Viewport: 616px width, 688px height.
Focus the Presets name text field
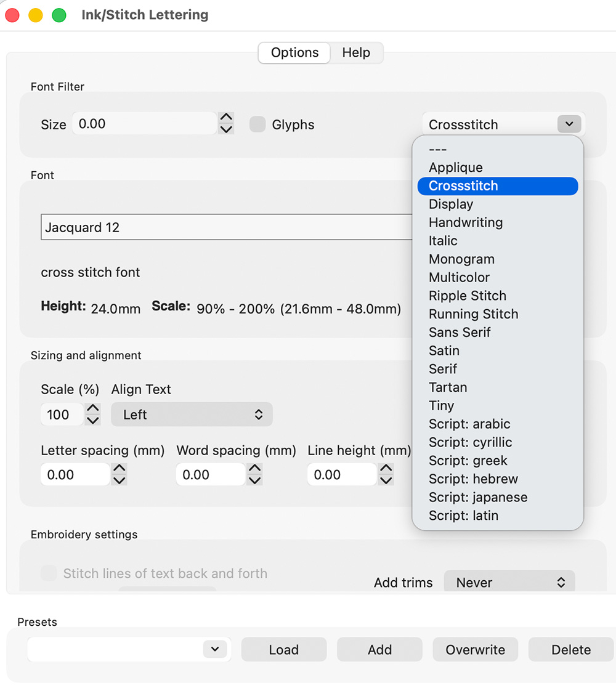point(115,649)
